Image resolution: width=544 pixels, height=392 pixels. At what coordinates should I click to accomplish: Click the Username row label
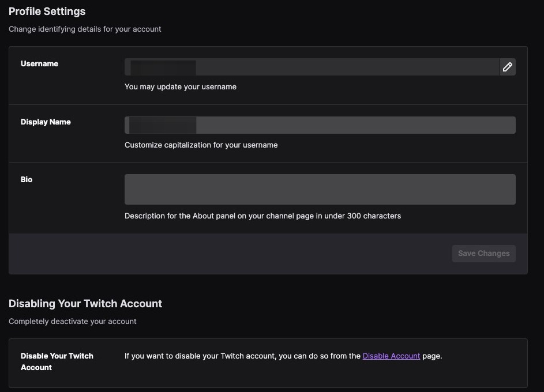[x=39, y=64]
